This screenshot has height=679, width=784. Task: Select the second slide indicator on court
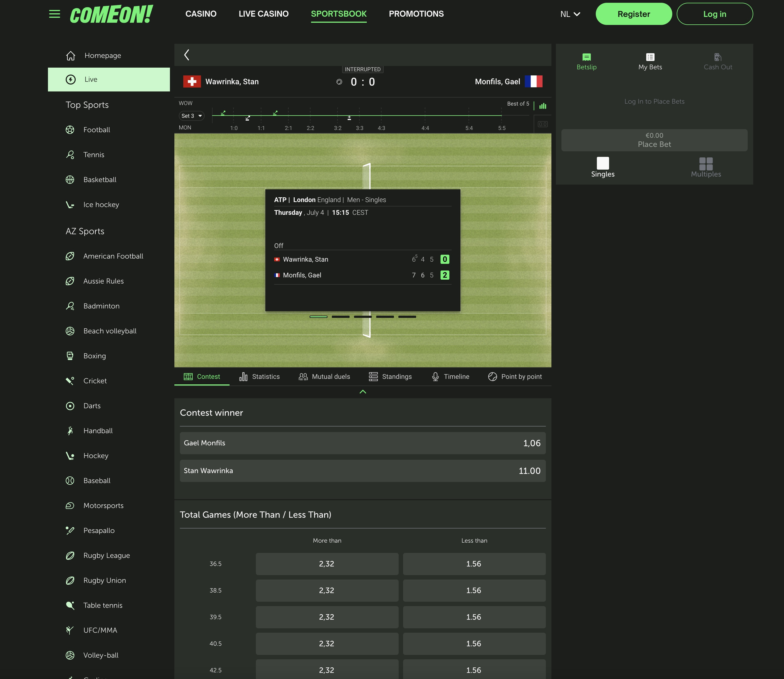coord(340,317)
